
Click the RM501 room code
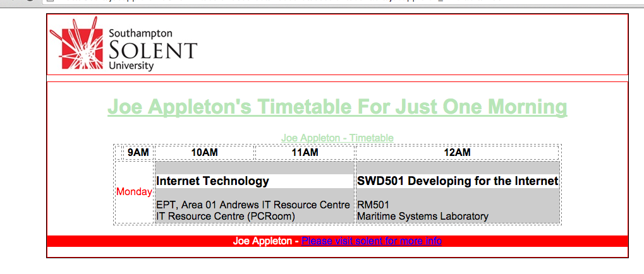pyautogui.click(x=373, y=205)
